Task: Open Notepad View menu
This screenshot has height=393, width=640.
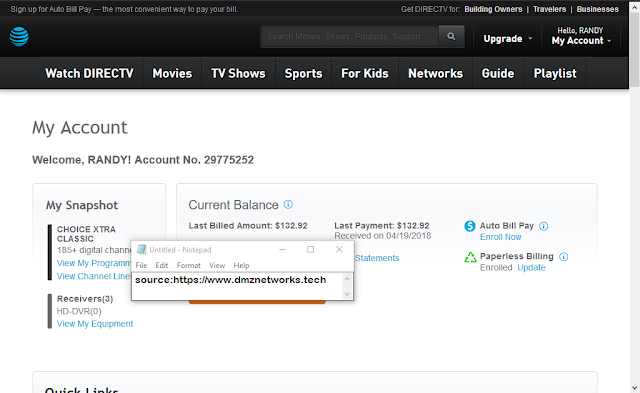Action: [x=217, y=265]
